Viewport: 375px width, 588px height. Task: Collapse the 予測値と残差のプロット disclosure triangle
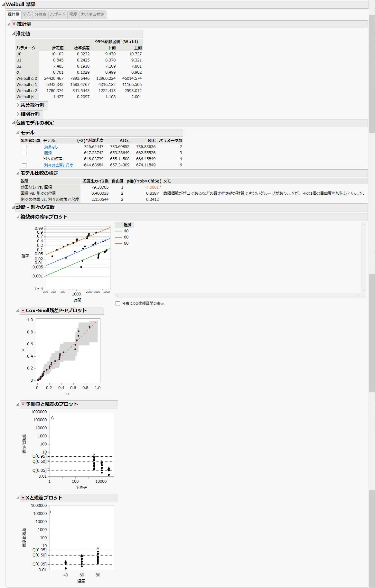coord(18,404)
